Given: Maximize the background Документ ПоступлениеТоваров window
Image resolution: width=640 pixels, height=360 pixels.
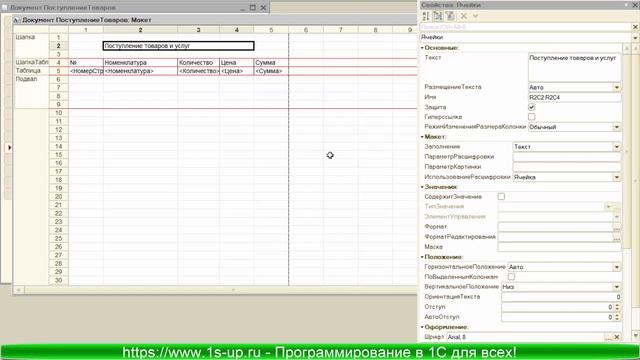Looking at the screenshot, I should (x=253, y=7).
